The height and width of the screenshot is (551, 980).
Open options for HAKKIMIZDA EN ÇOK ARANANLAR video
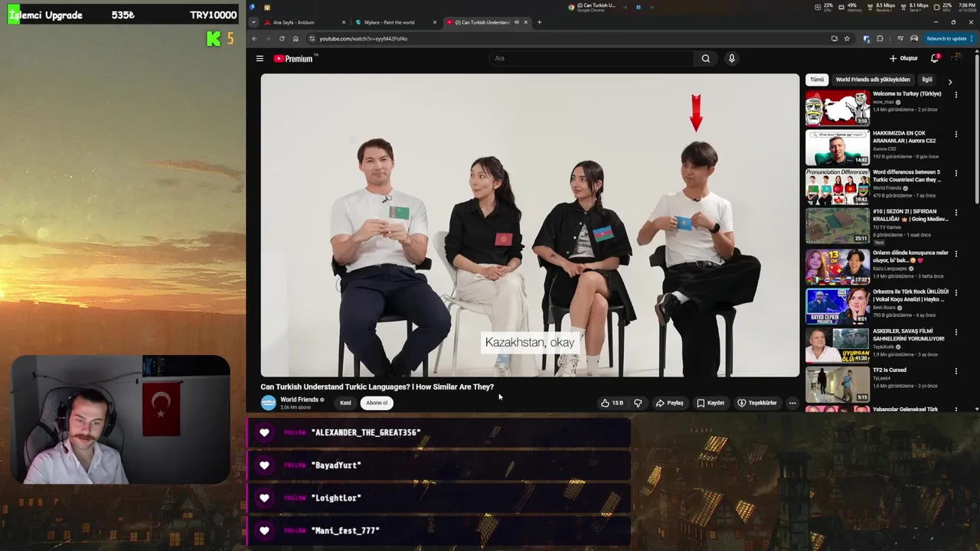pos(955,134)
